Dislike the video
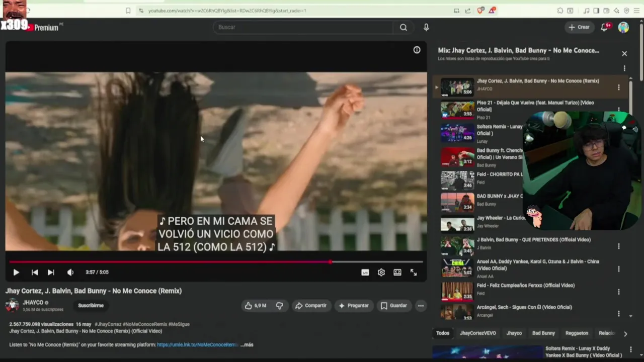 pos(279,305)
